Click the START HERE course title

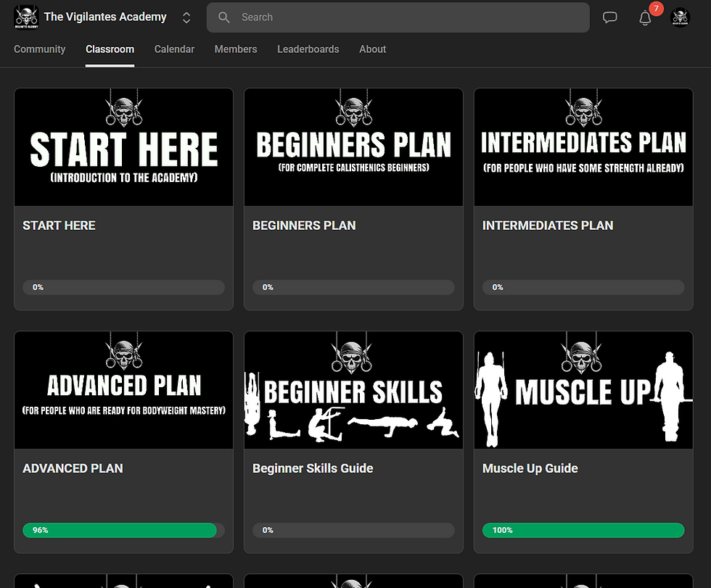point(59,225)
